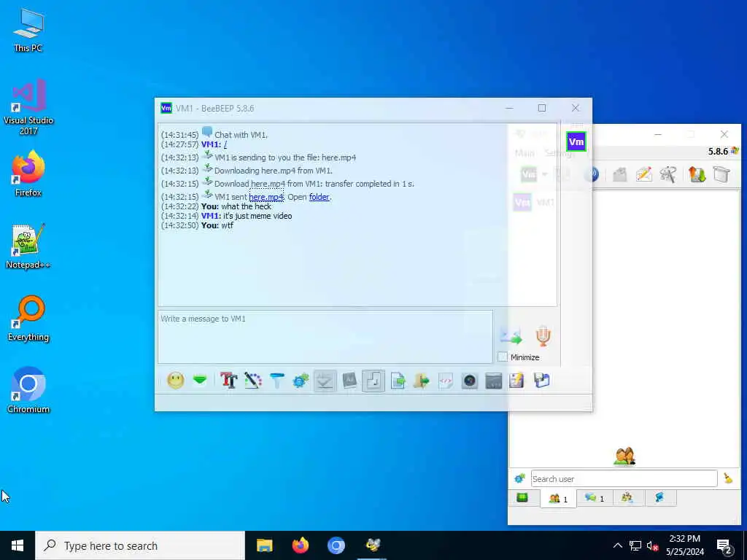This screenshot has width=747, height=560.
Task: Switch to the green grid tab
Action: tap(522, 498)
